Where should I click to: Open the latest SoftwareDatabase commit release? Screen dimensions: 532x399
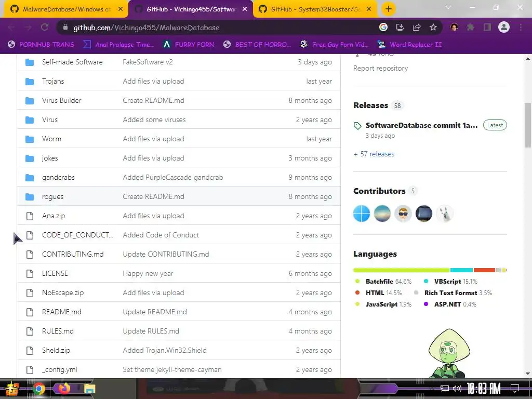point(421,125)
